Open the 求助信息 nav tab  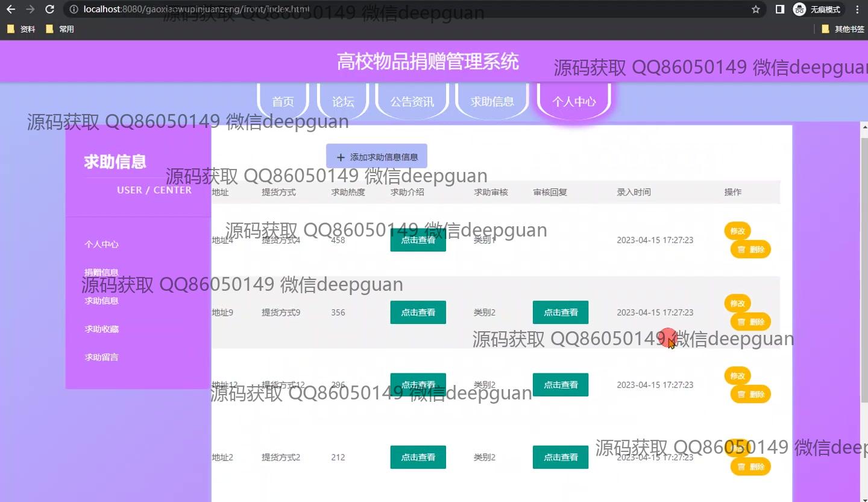click(x=492, y=101)
